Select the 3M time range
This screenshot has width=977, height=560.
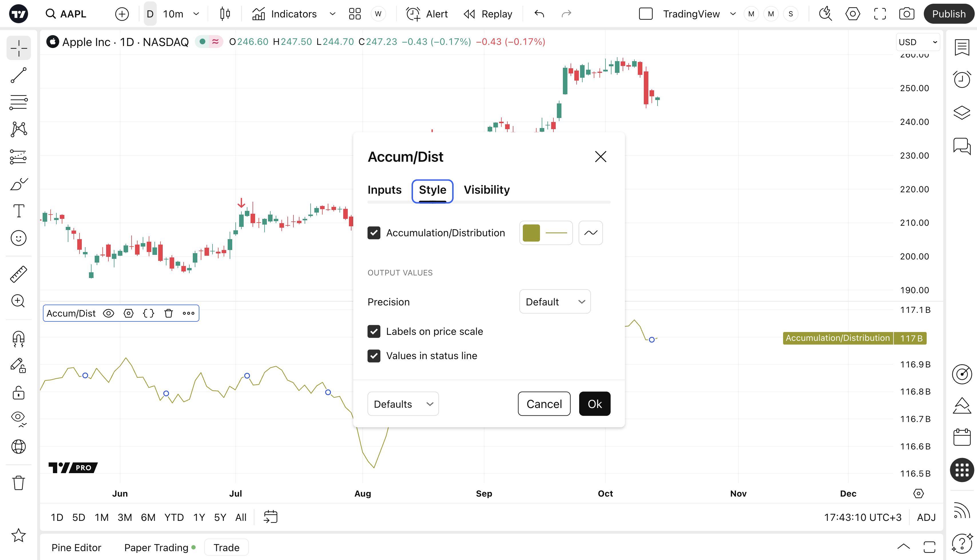125,518
